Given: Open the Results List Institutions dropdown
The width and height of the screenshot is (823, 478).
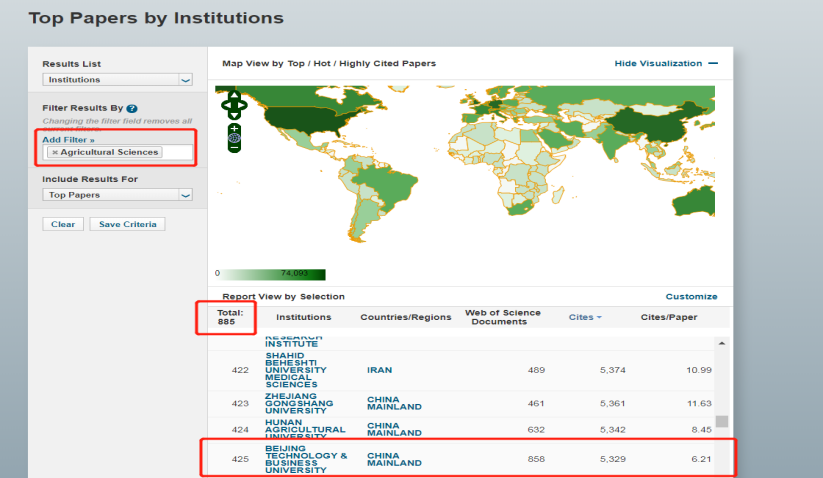Looking at the screenshot, I should pyautogui.click(x=117, y=80).
